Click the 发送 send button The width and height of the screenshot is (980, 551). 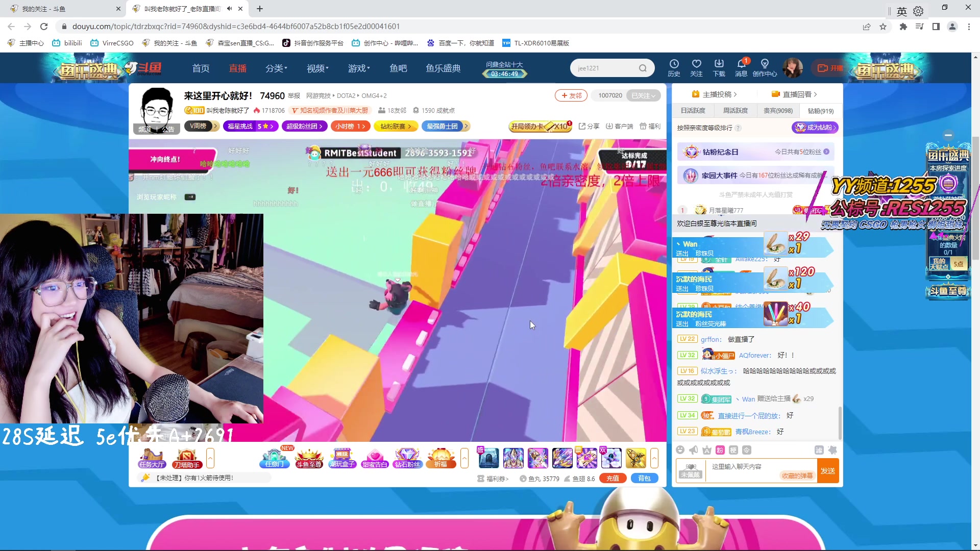pyautogui.click(x=828, y=471)
